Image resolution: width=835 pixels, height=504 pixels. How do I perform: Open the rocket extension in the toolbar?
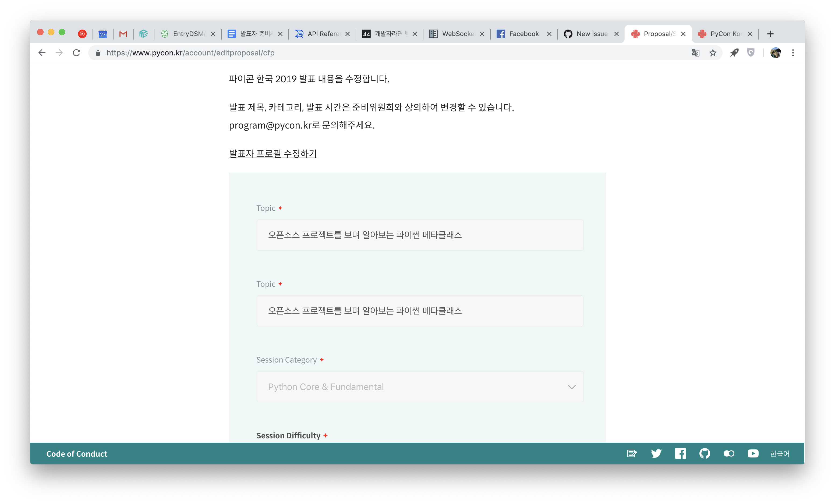coord(734,53)
